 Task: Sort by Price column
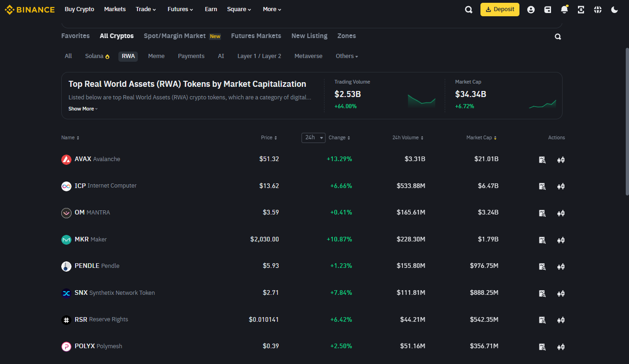pyautogui.click(x=269, y=138)
